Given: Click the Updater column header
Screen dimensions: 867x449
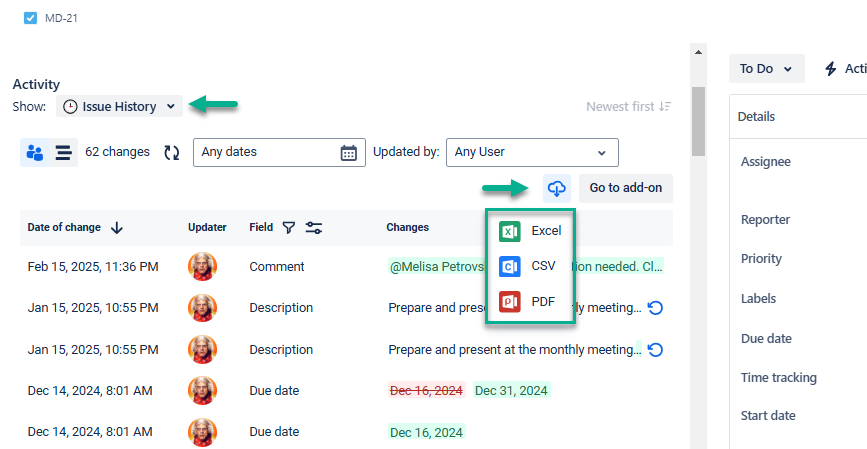Looking at the screenshot, I should [x=207, y=227].
